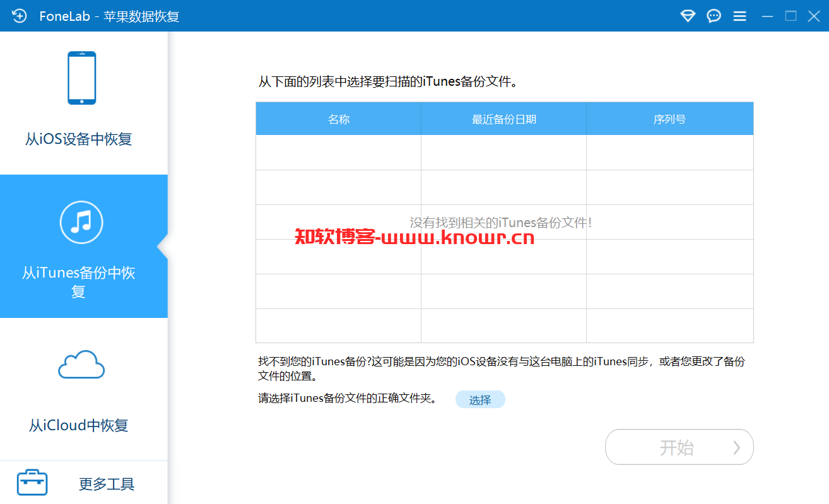Open the feedback chat bubble icon
Viewport: 829px width, 504px height.
[714, 16]
